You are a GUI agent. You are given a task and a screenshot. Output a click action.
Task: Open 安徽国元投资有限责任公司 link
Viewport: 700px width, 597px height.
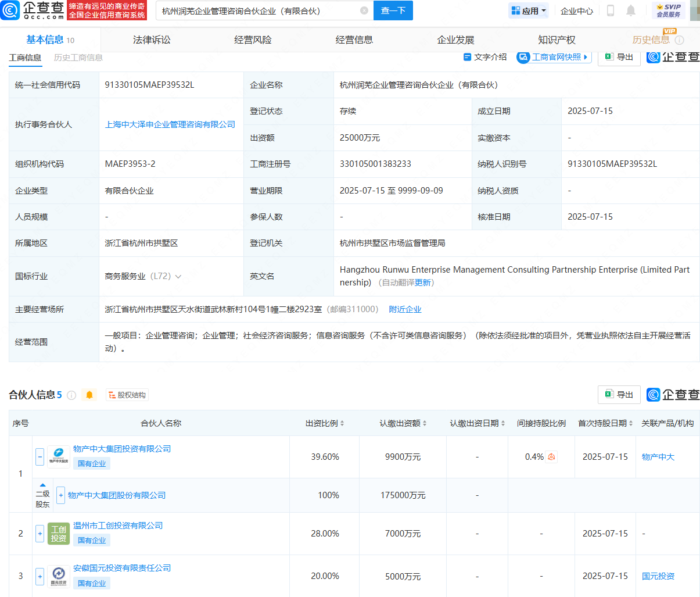122,568
